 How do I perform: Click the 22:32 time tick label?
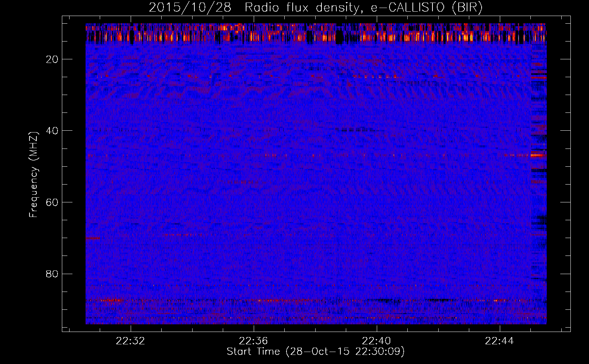[130, 341]
